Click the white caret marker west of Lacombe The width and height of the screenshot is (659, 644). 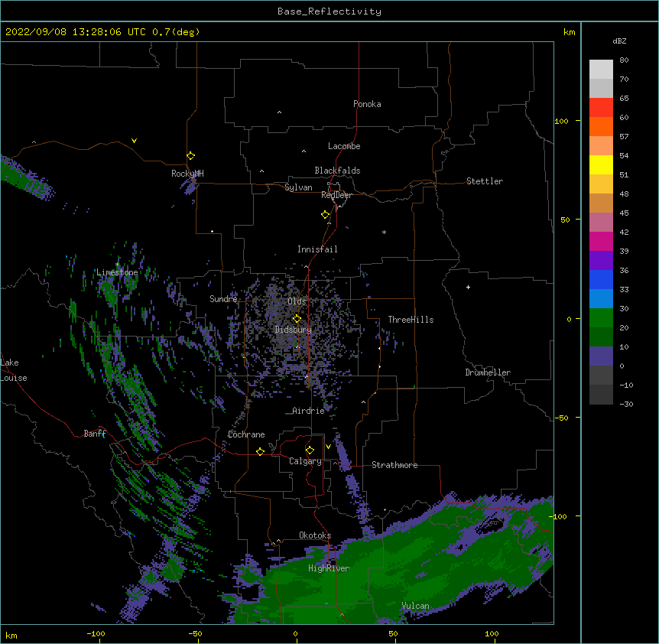304,151
